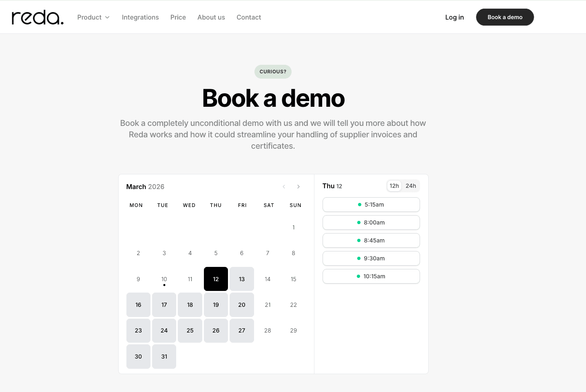
Task: Open the Contact page
Action: pyautogui.click(x=249, y=17)
